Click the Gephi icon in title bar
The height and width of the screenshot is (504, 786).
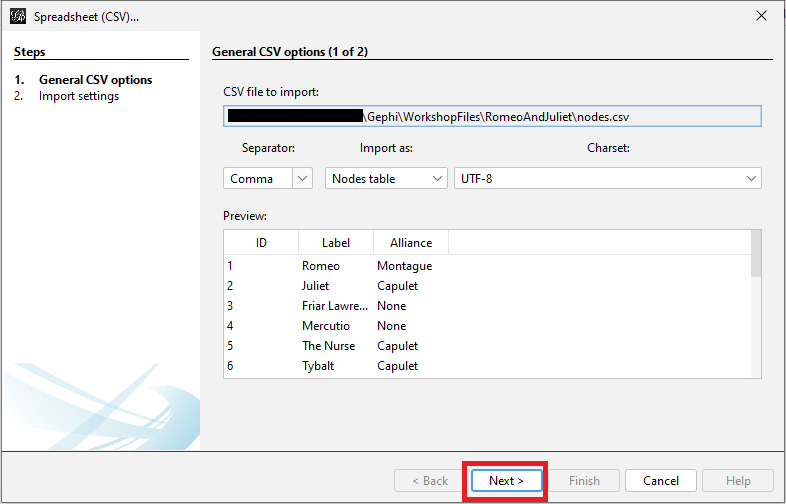(17, 17)
